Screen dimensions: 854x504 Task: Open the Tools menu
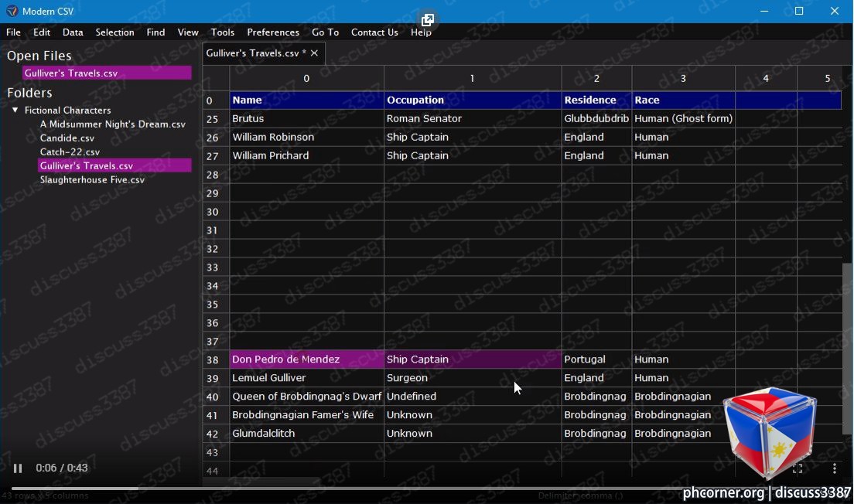point(223,32)
